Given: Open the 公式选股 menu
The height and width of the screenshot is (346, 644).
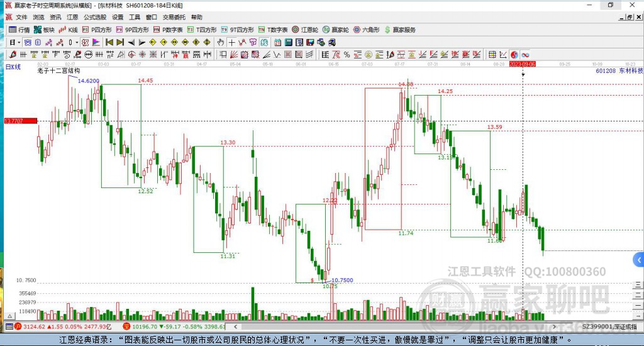Looking at the screenshot, I should [x=95, y=17].
